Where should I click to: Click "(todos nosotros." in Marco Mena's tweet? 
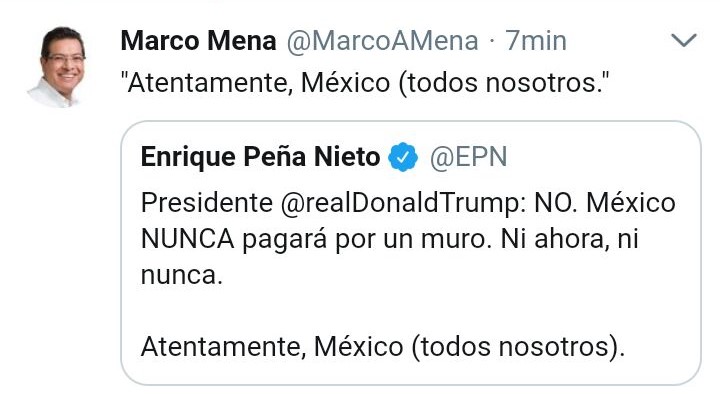click(504, 83)
